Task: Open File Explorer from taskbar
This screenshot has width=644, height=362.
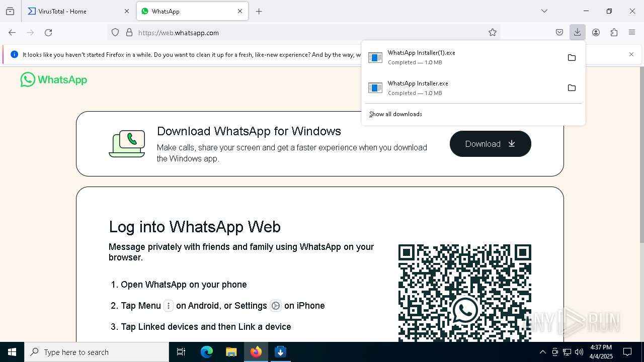Action: (x=231, y=352)
